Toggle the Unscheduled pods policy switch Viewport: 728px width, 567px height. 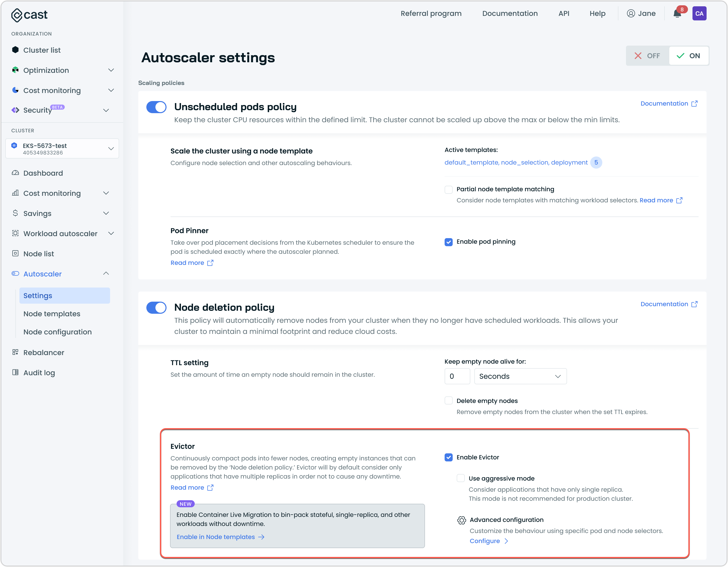click(x=156, y=107)
